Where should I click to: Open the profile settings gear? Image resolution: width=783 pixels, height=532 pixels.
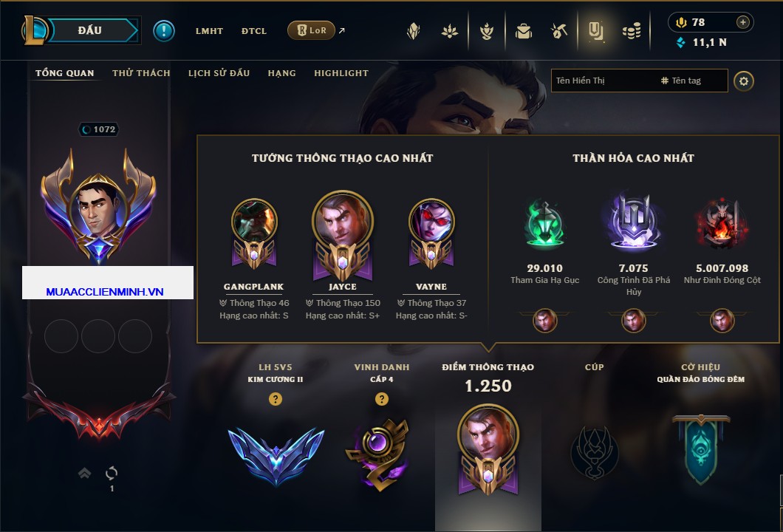coord(744,81)
